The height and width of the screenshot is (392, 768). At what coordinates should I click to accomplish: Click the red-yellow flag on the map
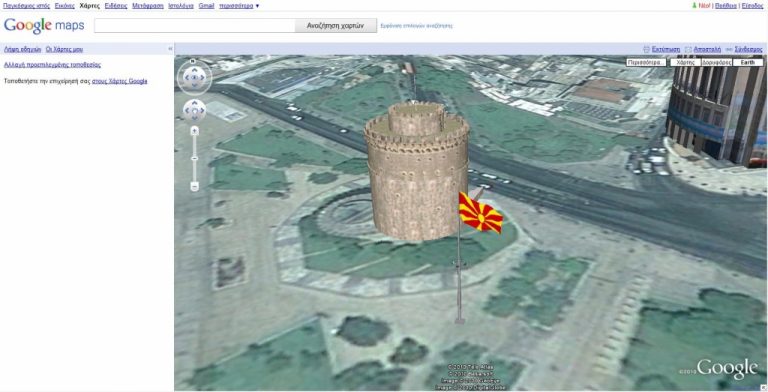(480, 213)
